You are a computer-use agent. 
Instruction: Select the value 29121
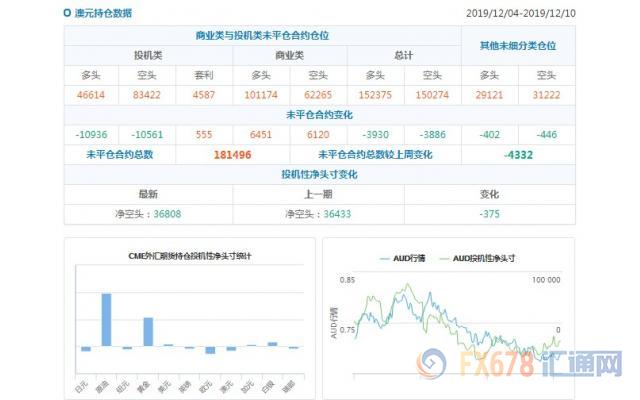click(x=489, y=95)
